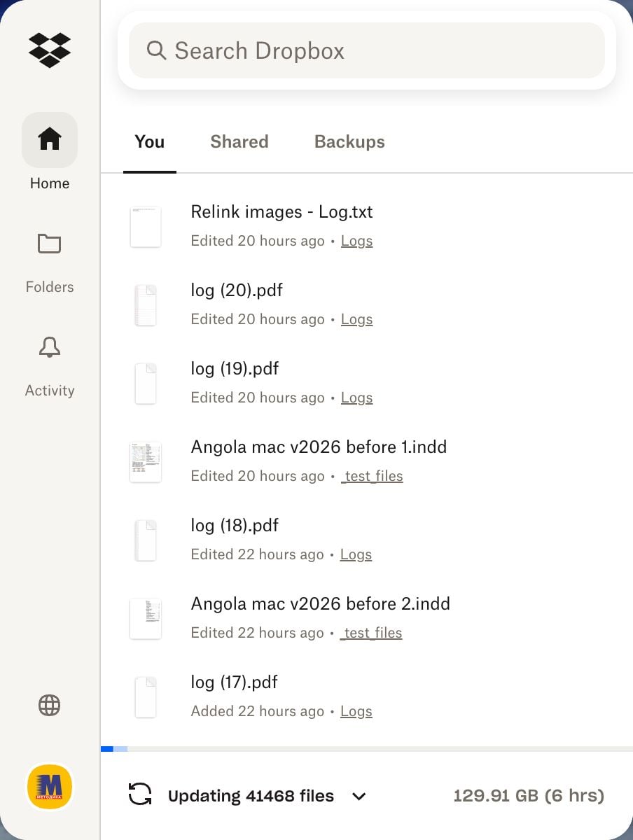This screenshot has height=840, width=633.
Task: Click the Dropbox logo icon
Action: click(x=50, y=50)
